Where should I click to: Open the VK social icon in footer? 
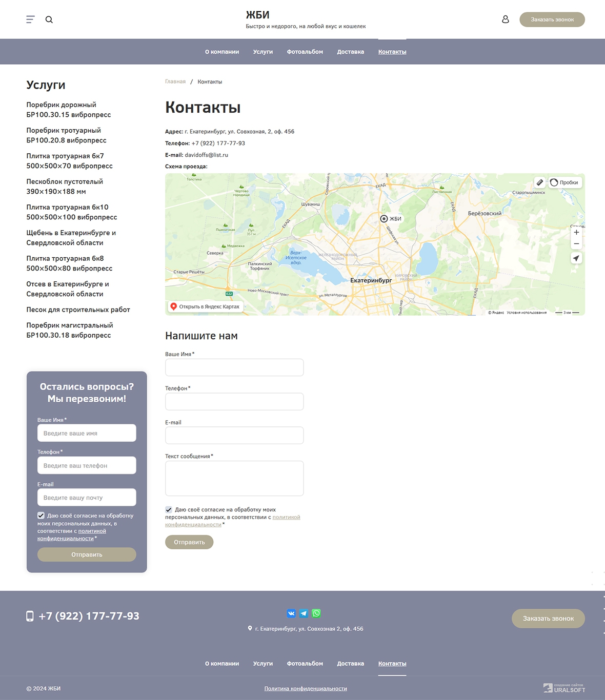pos(291,613)
